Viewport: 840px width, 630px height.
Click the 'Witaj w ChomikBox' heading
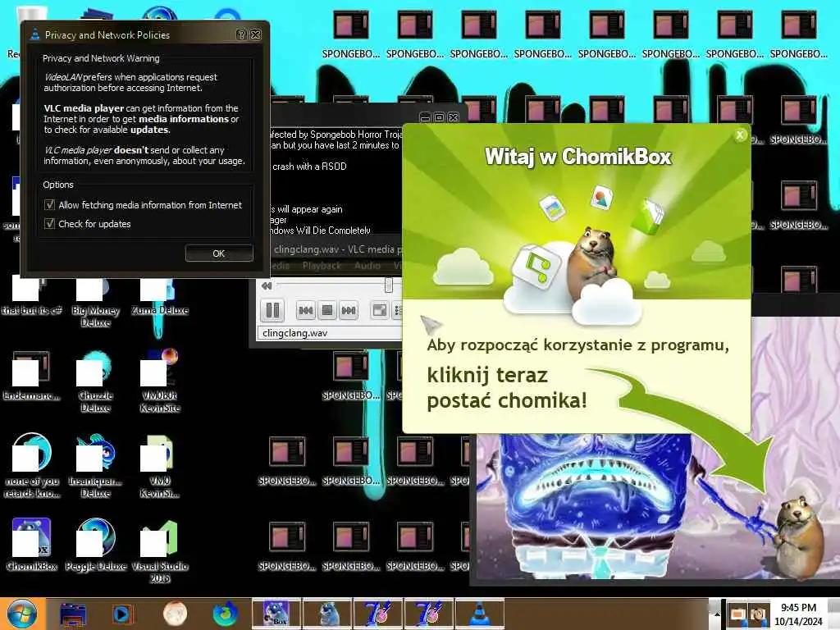(x=578, y=157)
